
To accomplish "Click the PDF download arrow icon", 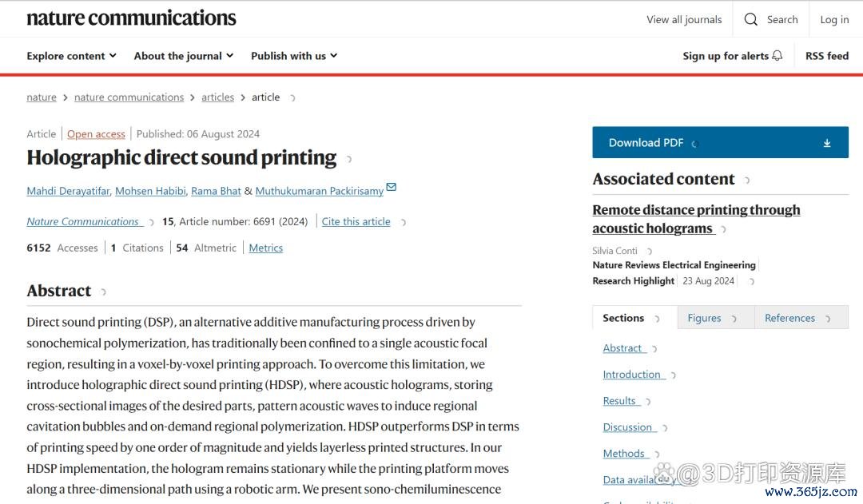I will click(827, 143).
